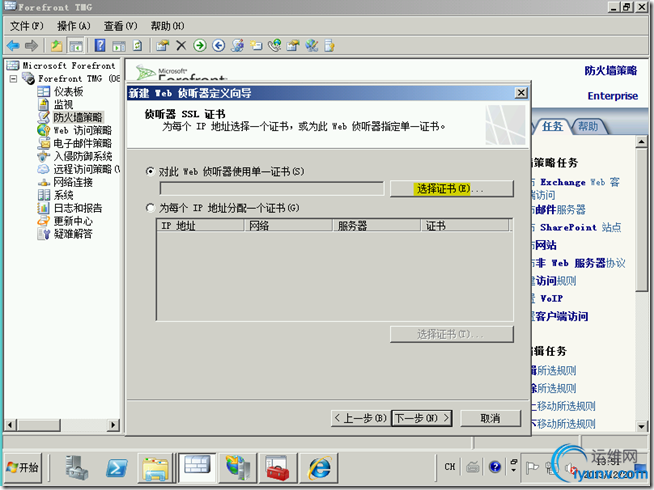Click the task pane scroll down arrow
Image resolution: width=654 pixels, height=490 pixels.
pos(641,426)
